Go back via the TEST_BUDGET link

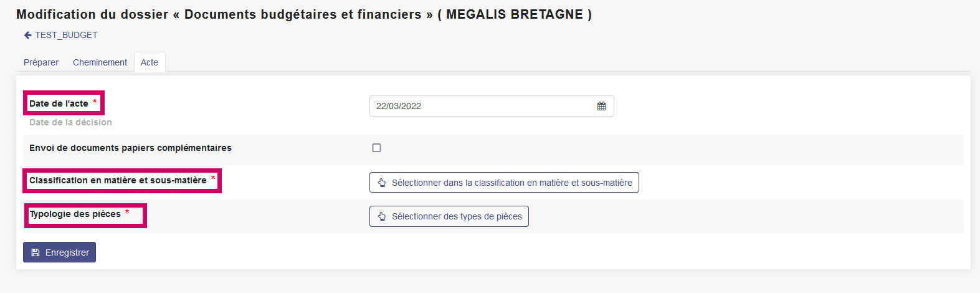click(x=66, y=35)
